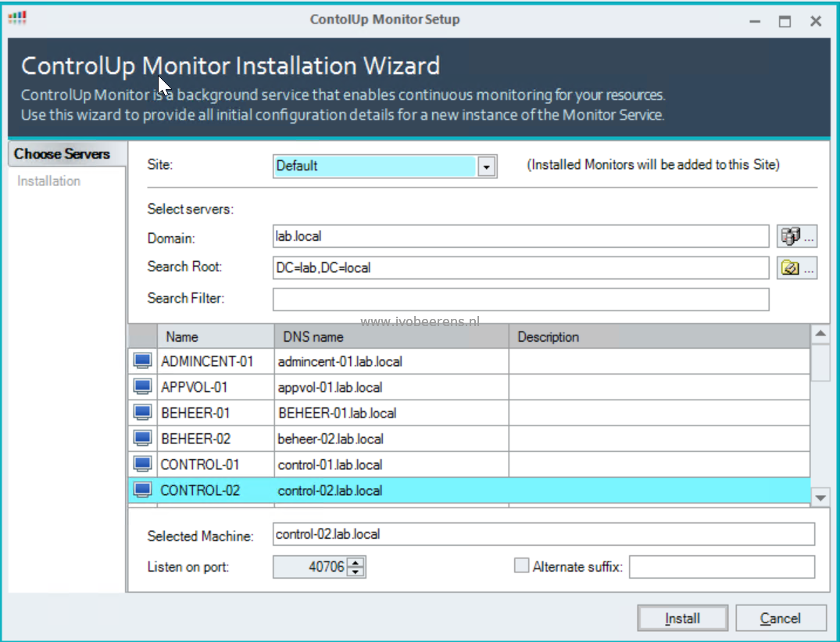
Task: Focus the Selected Machine input field
Action: pos(544,534)
